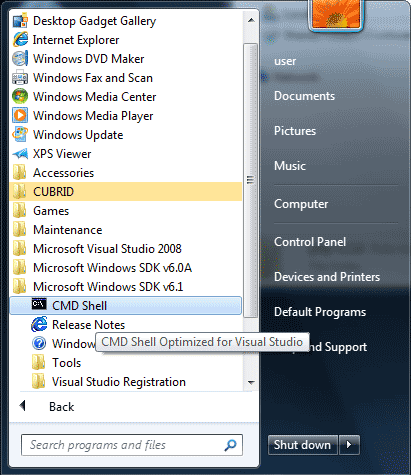Open Windows DVD Maker icon
411x475 pixels.
pyautogui.click(x=20, y=59)
